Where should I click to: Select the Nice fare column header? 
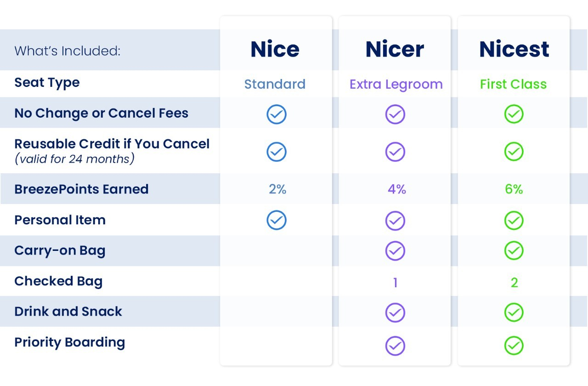[275, 49]
